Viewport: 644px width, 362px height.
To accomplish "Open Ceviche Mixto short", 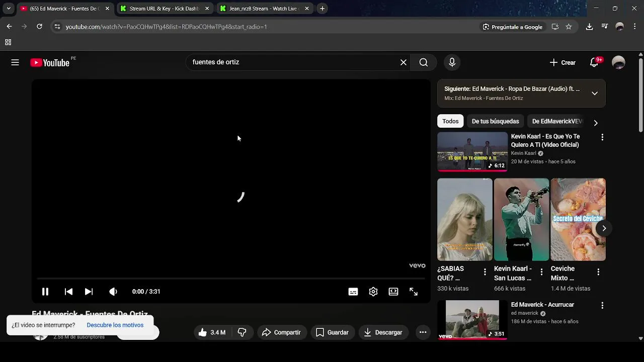I will [578, 219].
